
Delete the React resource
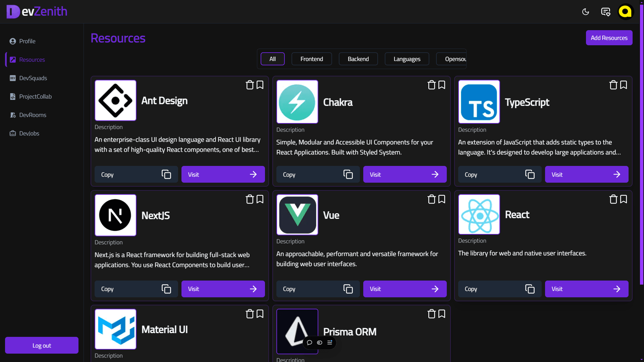tap(613, 199)
